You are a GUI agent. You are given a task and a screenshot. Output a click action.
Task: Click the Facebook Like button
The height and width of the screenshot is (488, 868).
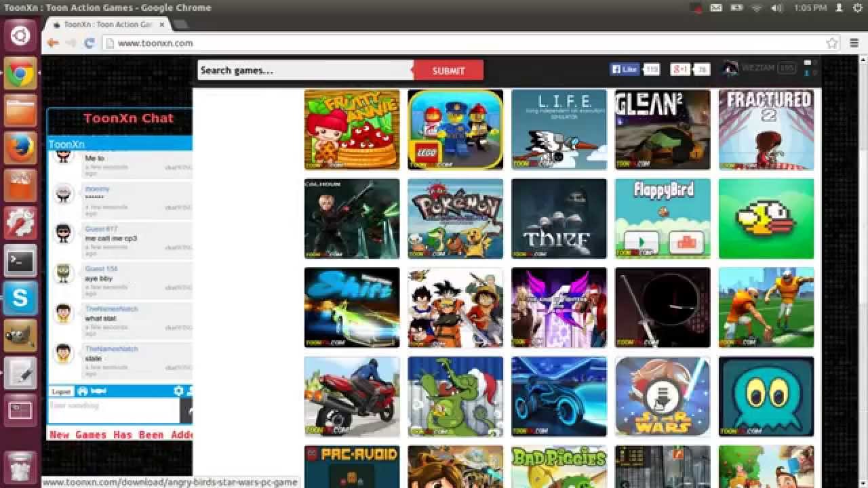click(x=625, y=69)
